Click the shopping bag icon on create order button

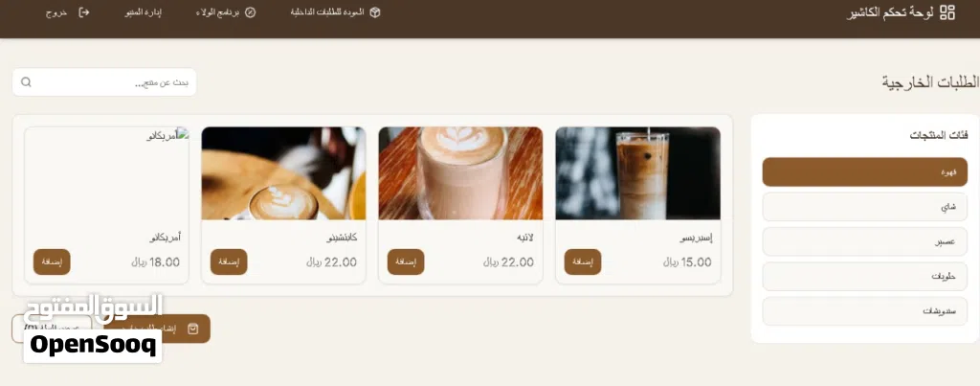pyautogui.click(x=193, y=329)
